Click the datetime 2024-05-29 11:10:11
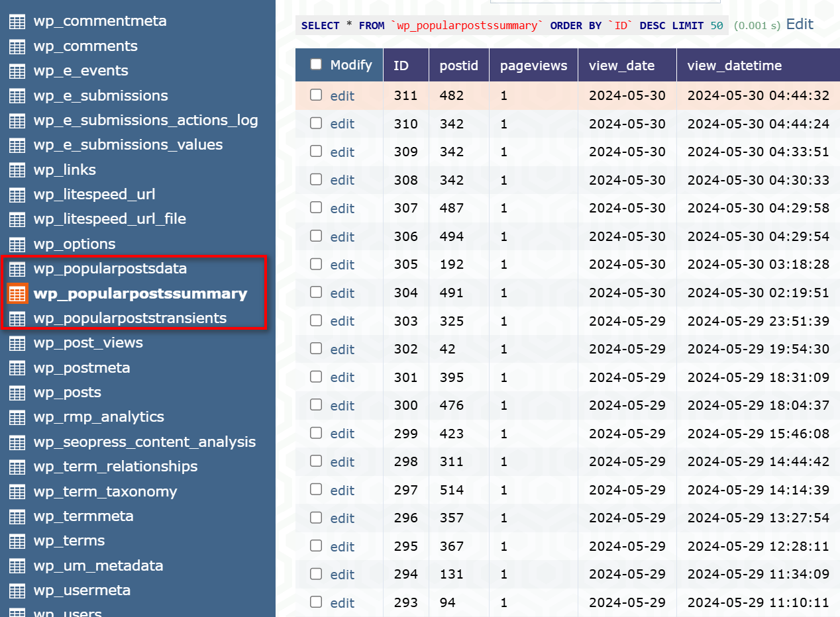840x617 pixels. coord(759,603)
